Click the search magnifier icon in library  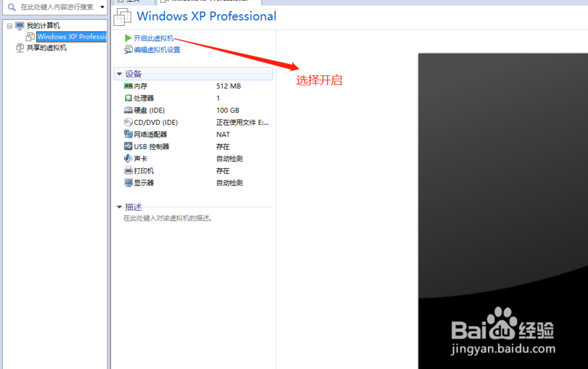[x=12, y=7]
